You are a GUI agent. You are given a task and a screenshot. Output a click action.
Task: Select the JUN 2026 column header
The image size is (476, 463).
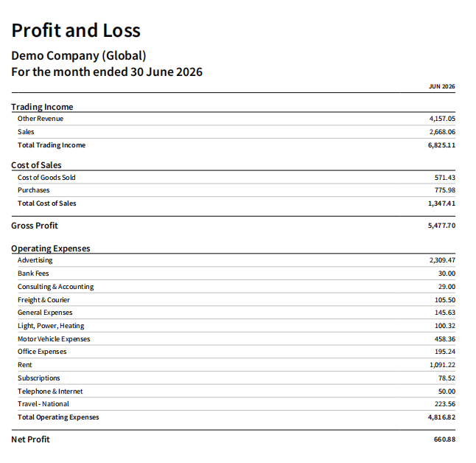click(x=441, y=86)
